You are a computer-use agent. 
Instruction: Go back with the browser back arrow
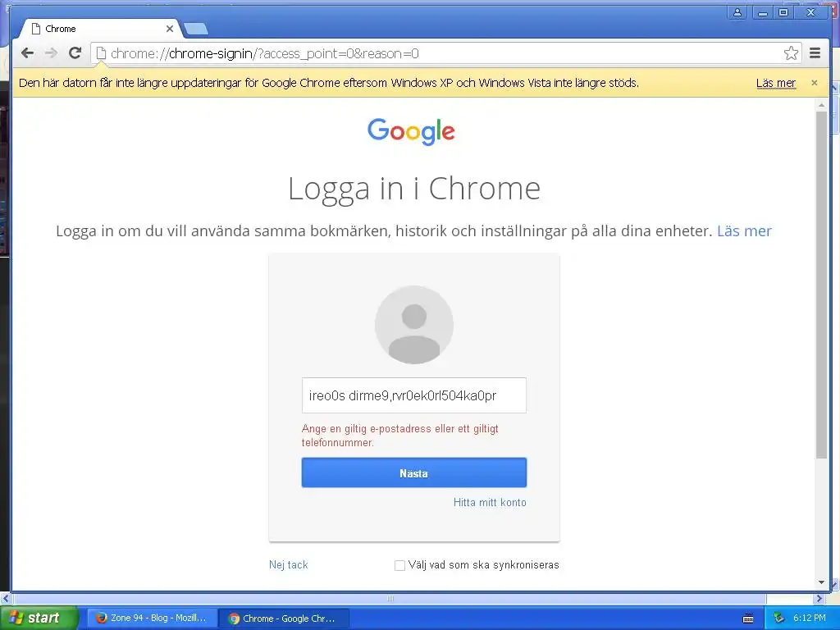(27, 53)
